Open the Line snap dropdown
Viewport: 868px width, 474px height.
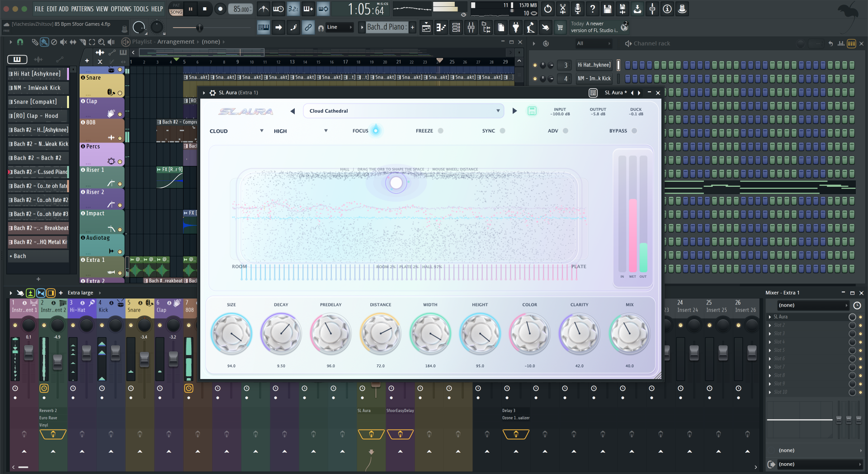coord(339,27)
